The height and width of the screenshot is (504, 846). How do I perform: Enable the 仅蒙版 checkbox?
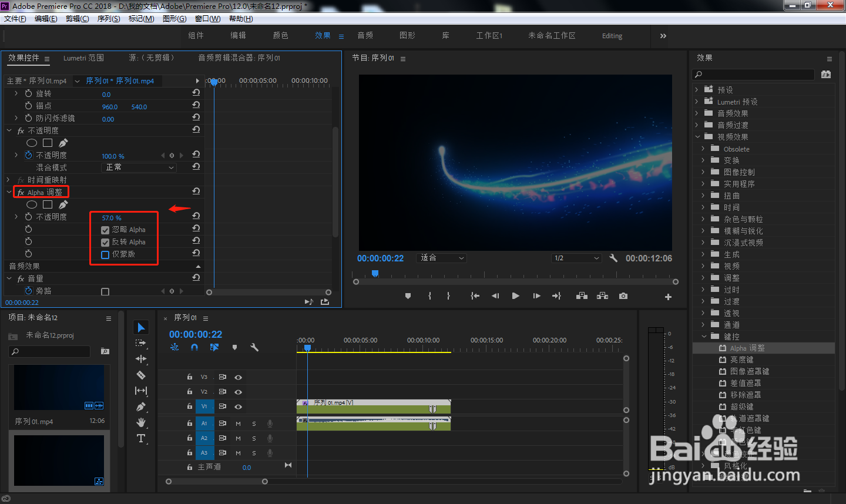click(105, 255)
